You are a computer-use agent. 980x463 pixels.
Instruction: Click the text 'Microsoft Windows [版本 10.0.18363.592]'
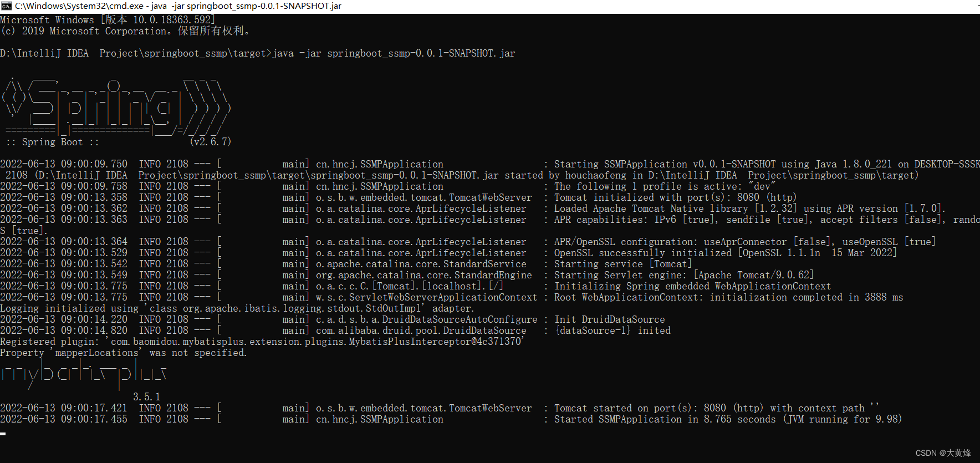coord(108,20)
